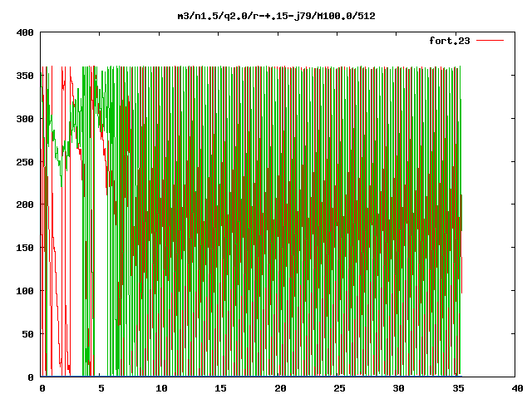Click the x-axis label 20

[x=280, y=388]
